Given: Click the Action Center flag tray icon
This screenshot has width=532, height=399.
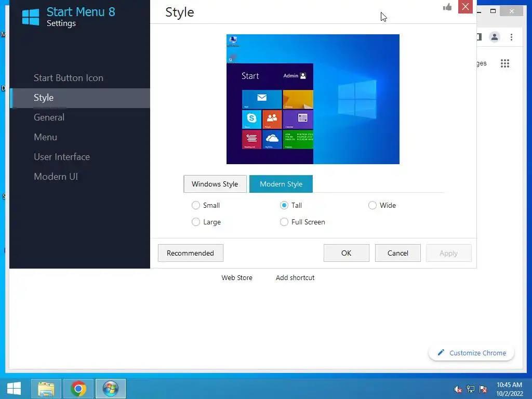Looking at the screenshot, I should (x=483, y=389).
